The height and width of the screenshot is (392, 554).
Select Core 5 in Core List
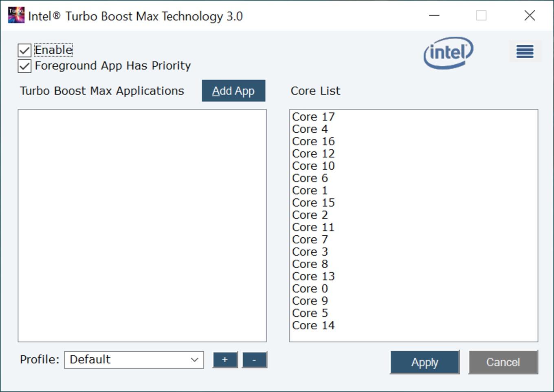[x=310, y=313]
